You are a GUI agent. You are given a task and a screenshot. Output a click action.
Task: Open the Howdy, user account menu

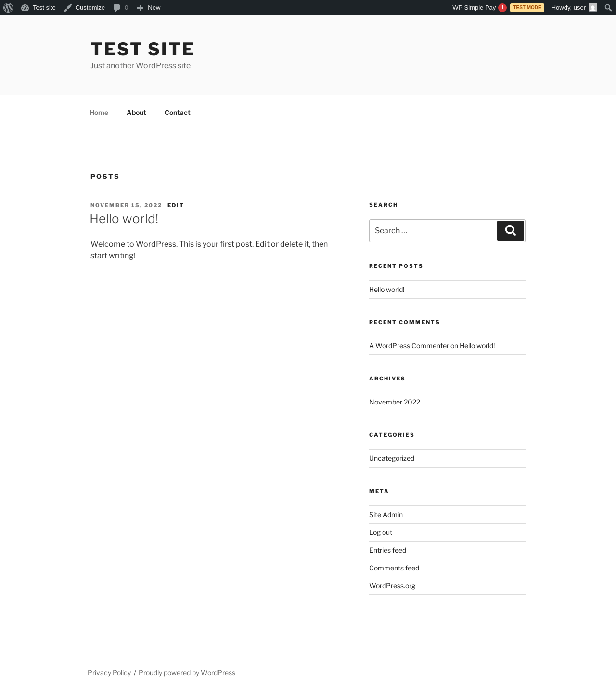pos(568,8)
